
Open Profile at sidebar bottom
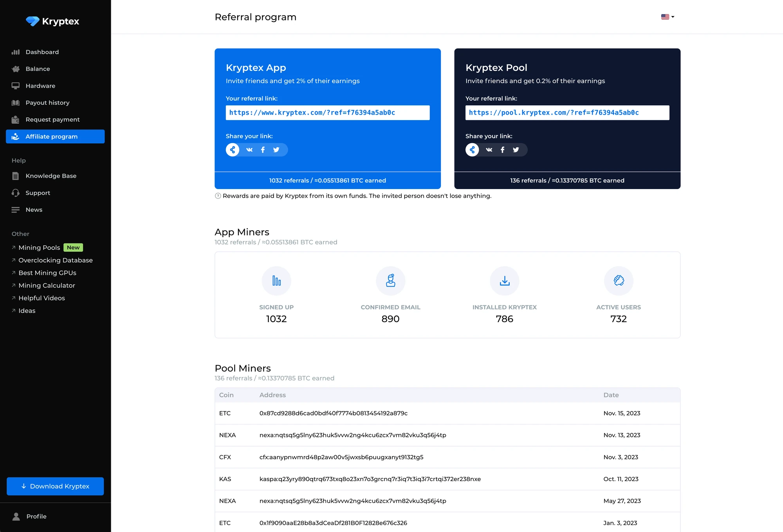(36, 516)
